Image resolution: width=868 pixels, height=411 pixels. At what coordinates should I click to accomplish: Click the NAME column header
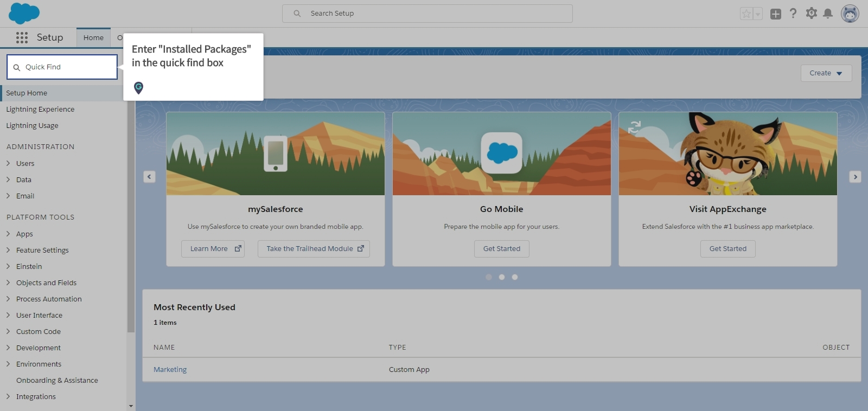164,348
